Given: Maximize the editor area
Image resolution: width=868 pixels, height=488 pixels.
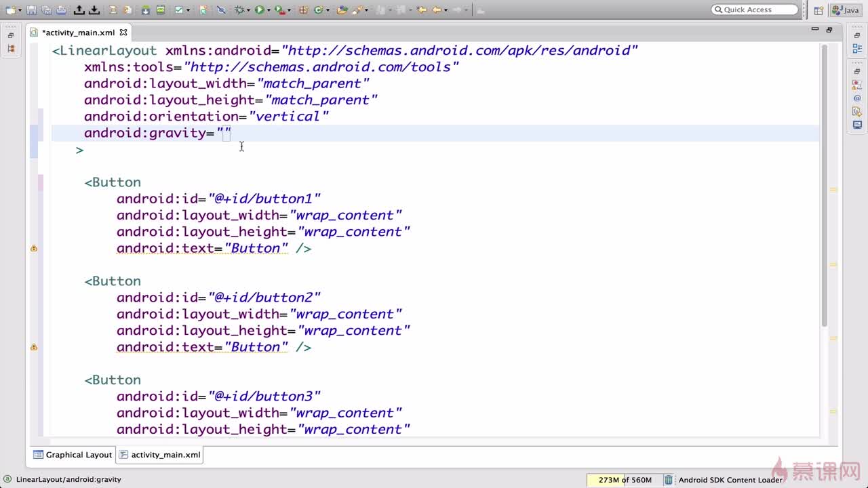Looking at the screenshot, I should pos(829,29).
